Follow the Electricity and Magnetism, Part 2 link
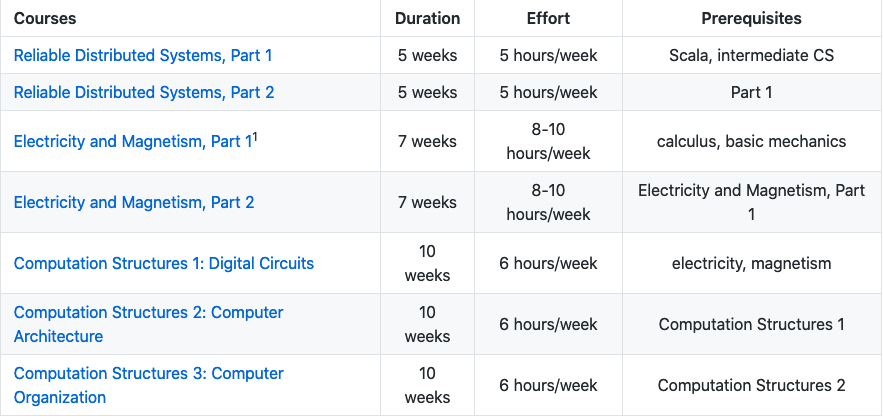This screenshot has width=883, height=416. coord(134,203)
